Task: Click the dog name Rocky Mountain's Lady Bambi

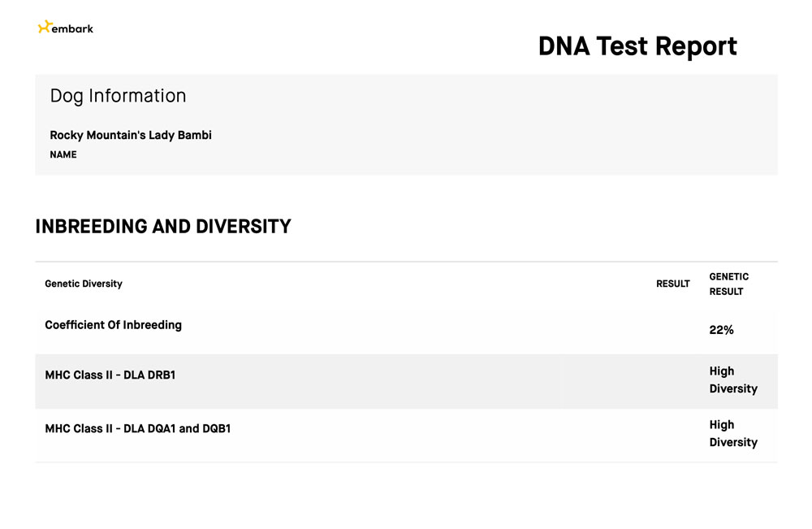Action: [x=131, y=135]
